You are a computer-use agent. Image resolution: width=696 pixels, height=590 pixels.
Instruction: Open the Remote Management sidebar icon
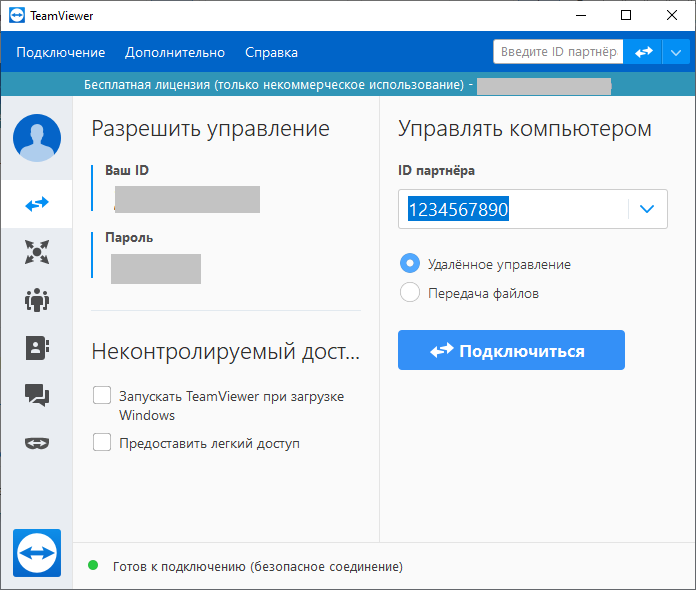(x=37, y=252)
